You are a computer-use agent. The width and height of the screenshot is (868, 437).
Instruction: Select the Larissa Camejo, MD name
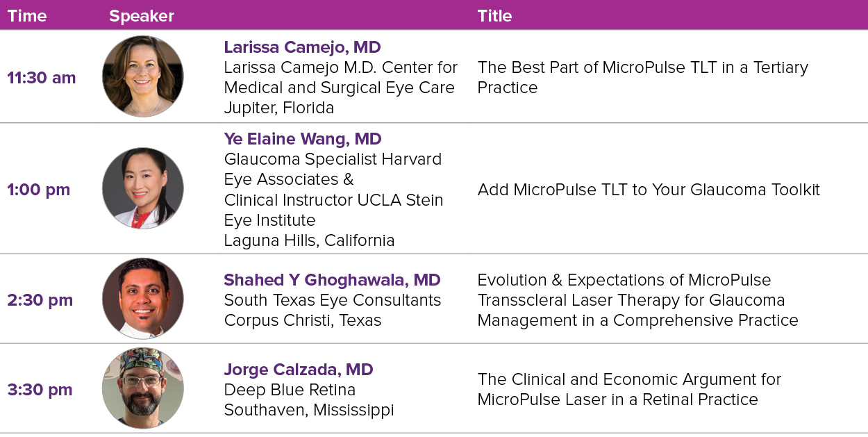point(302,47)
